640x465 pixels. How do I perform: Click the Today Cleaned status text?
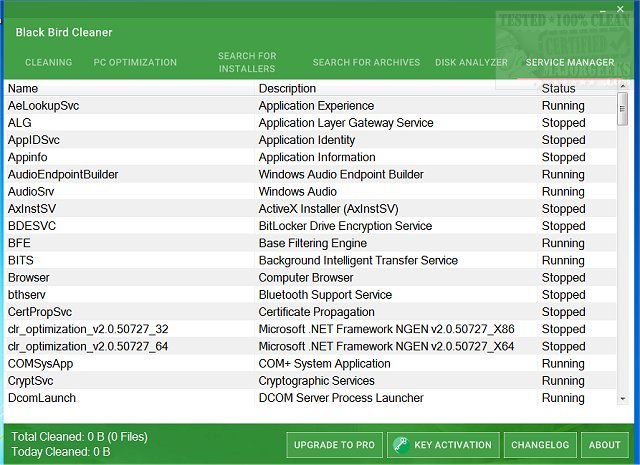(61, 452)
